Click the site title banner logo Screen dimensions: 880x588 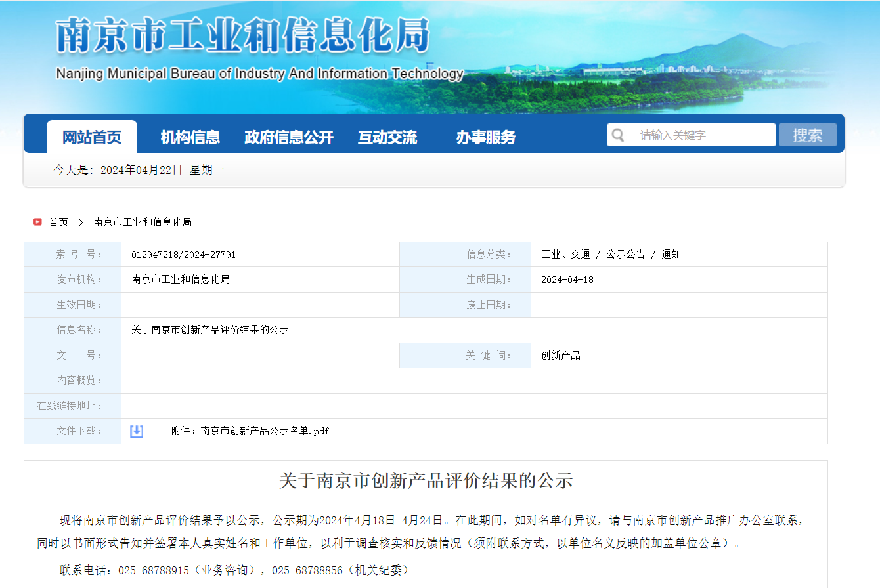pyautogui.click(x=243, y=36)
